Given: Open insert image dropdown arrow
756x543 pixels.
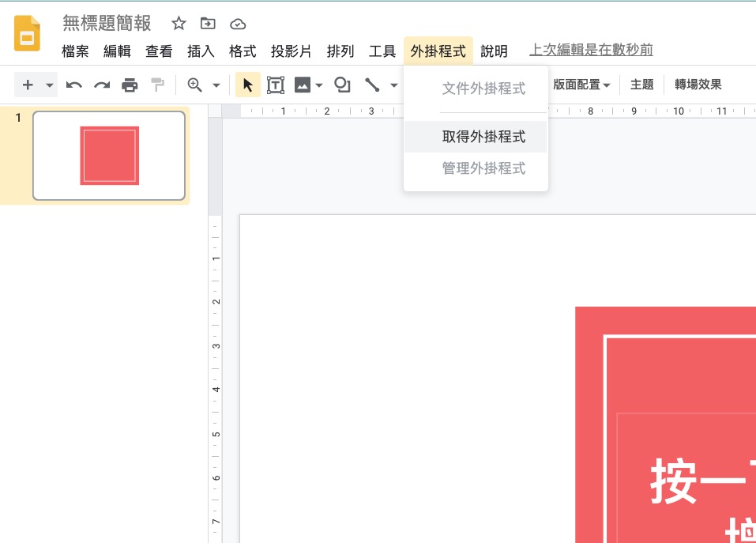Looking at the screenshot, I should coord(318,85).
